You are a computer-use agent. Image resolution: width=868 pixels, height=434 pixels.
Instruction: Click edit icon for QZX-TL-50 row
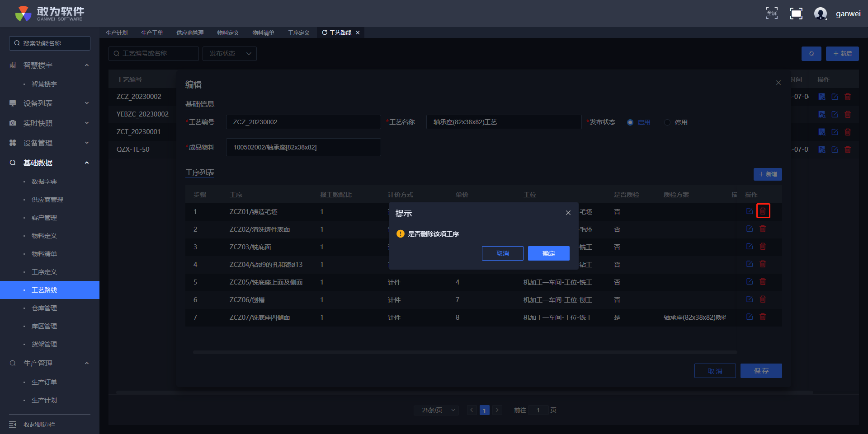point(835,149)
